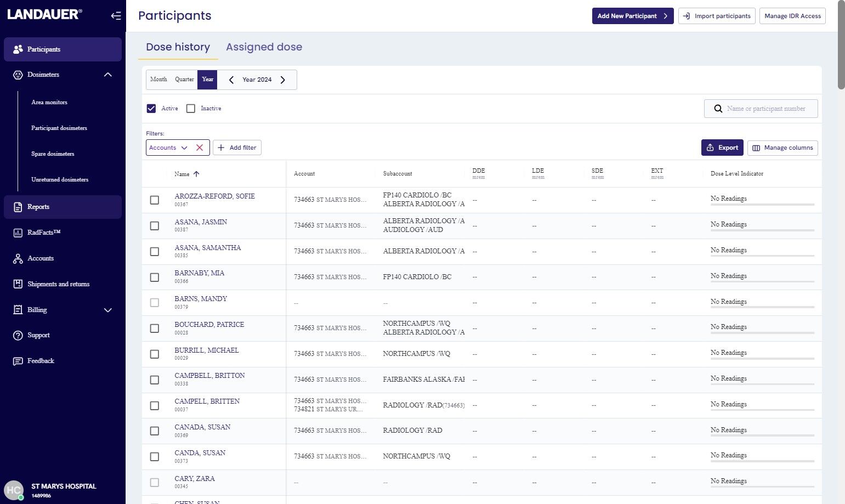This screenshot has height=504, width=845.
Task: Focus the name or participant number search
Action: [x=766, y=109]
